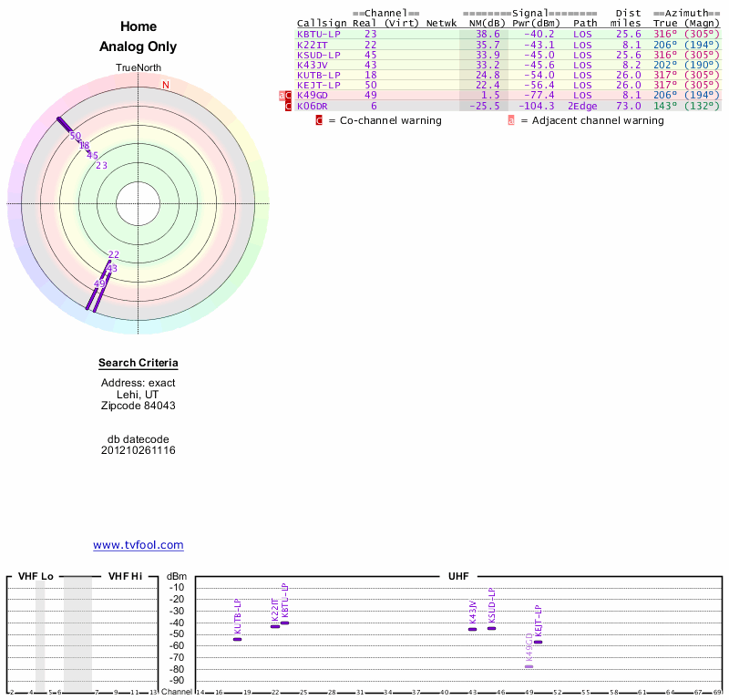Click the -25.5 NM(dB) value
The image size is (729, 700).
tap(485, 106)
